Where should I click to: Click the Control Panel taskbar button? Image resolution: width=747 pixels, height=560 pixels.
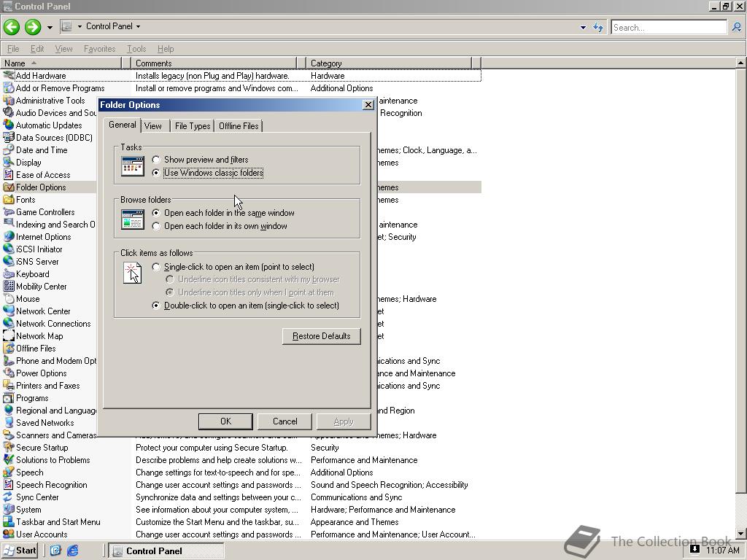[x=166, y=551]
